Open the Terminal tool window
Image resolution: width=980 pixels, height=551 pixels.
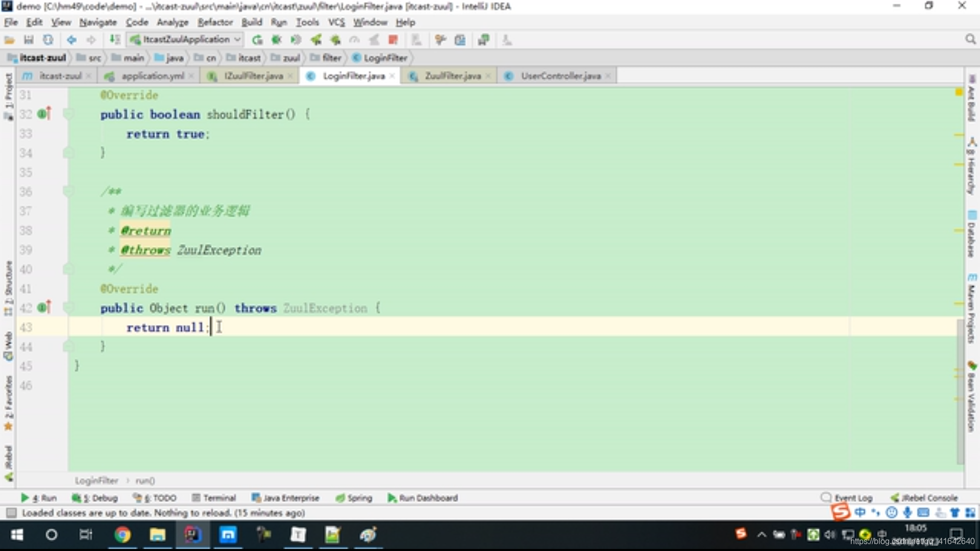pyautogui.click(x=214, y=498)
